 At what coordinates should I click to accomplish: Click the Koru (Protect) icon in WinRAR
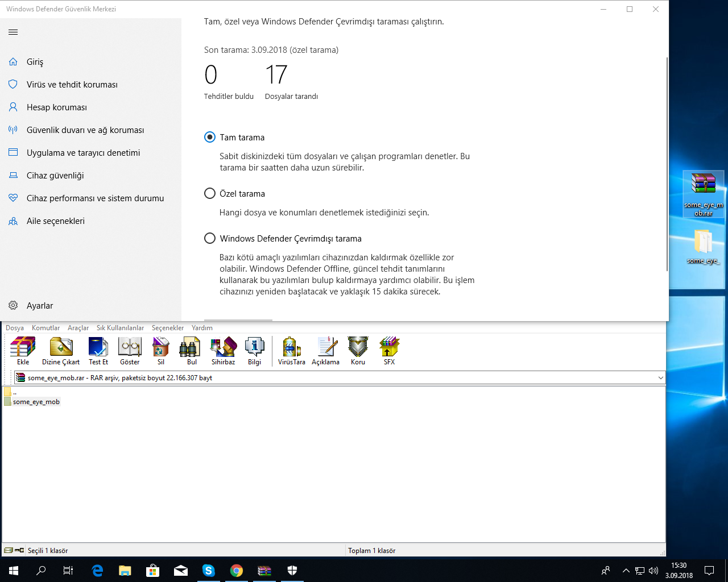coord(358,351)
